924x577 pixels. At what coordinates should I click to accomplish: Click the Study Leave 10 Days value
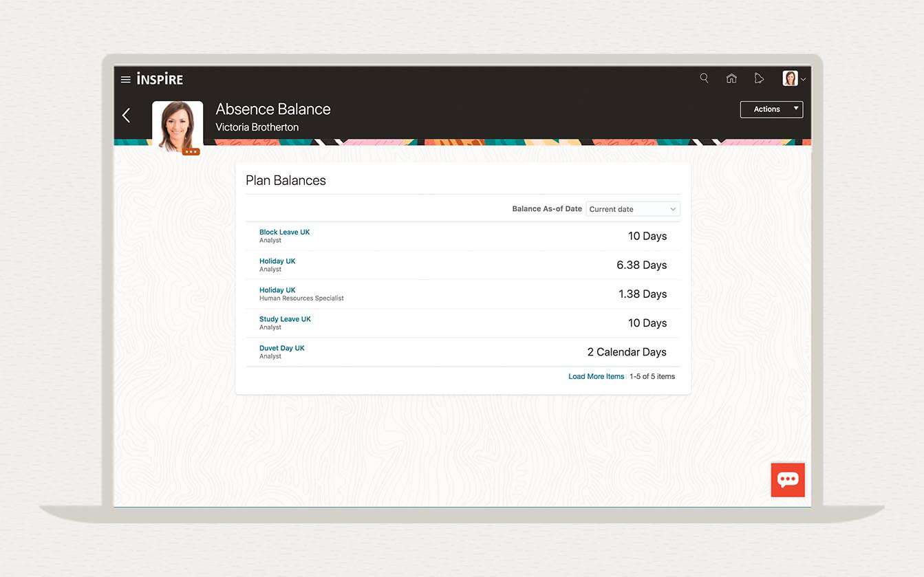647,323
